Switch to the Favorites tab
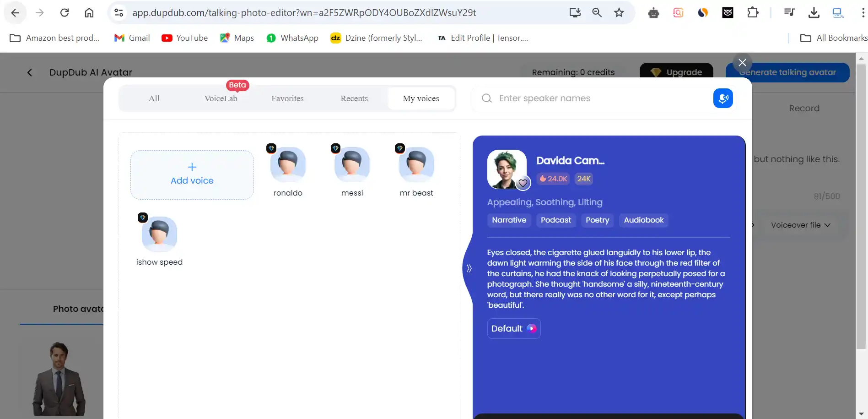Image resolution: width=868 pixels, height=419 pixels. [x=287, y=98]
